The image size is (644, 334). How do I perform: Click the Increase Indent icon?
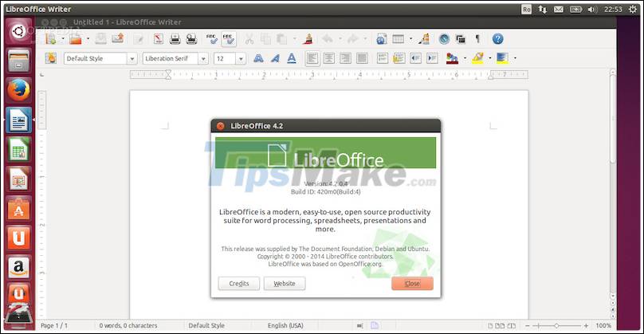pyautogui.click(x=432, y=58)
